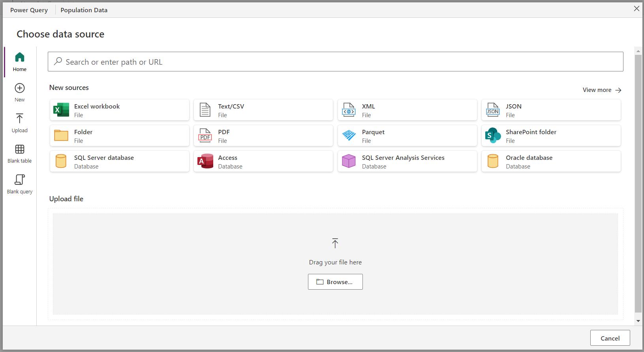The image size is (644, 352).
Task: Click the Browse... button
Action: [x=335, y=282]
